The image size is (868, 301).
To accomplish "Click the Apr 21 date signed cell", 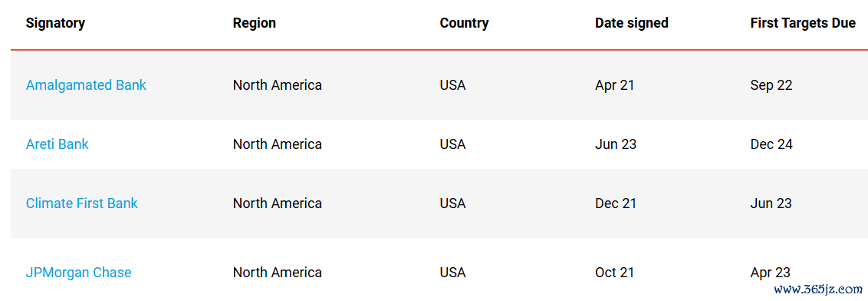I will pos(614,85).
